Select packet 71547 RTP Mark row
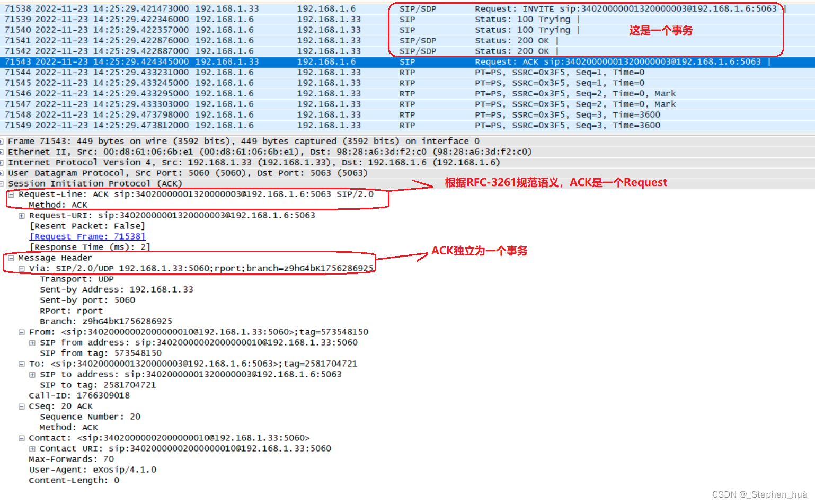This screenshot has height=504, width=815. tap(408, 104)
